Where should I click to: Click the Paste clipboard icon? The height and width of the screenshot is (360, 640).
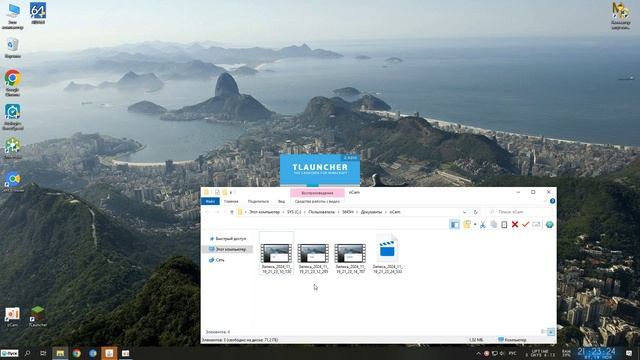pyautogui.click(x=504, y=224)
